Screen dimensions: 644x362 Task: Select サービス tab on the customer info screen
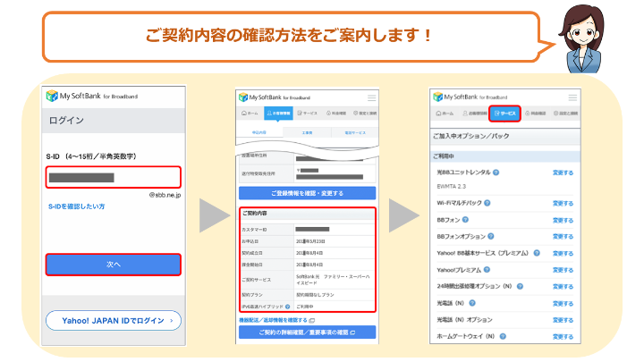coord(307,114)
